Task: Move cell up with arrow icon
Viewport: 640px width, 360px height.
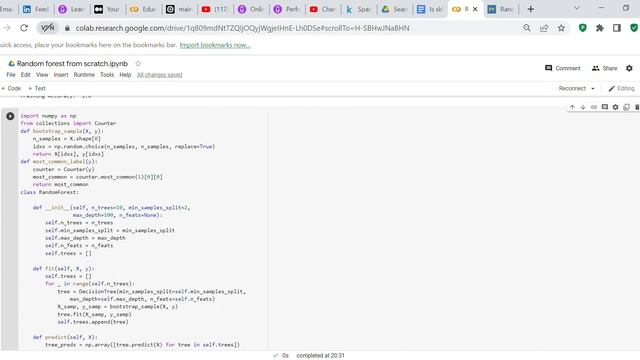Action: [572, 107]
